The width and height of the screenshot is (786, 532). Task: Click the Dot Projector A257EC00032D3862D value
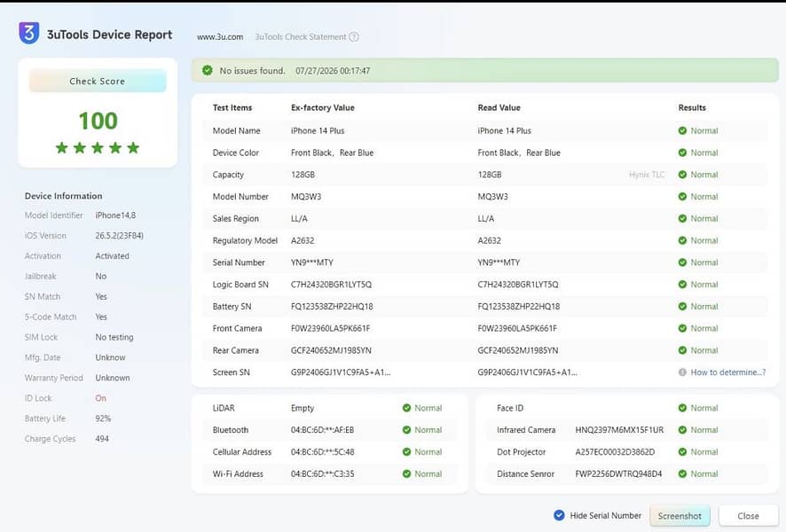click(615, 452)
